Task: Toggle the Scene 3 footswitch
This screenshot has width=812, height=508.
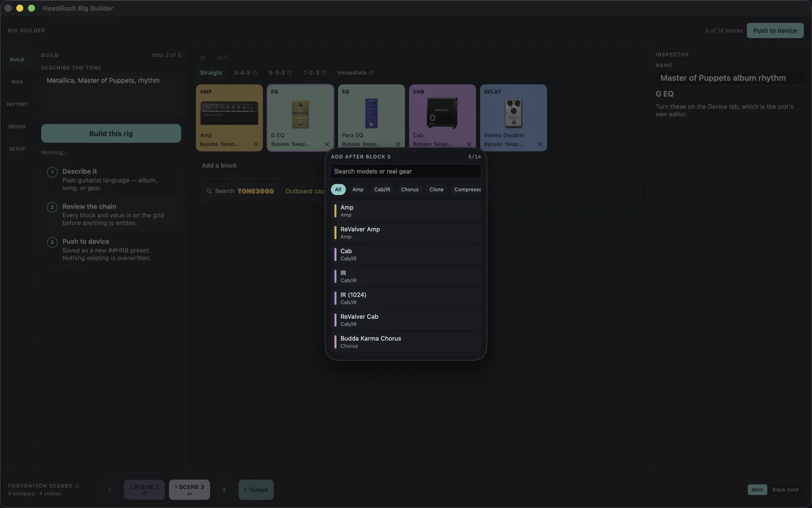Action: (190, 489)
